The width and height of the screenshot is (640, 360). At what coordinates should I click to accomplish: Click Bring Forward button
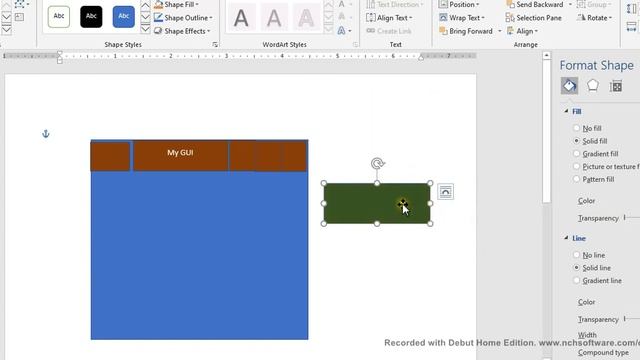point(466,31)
